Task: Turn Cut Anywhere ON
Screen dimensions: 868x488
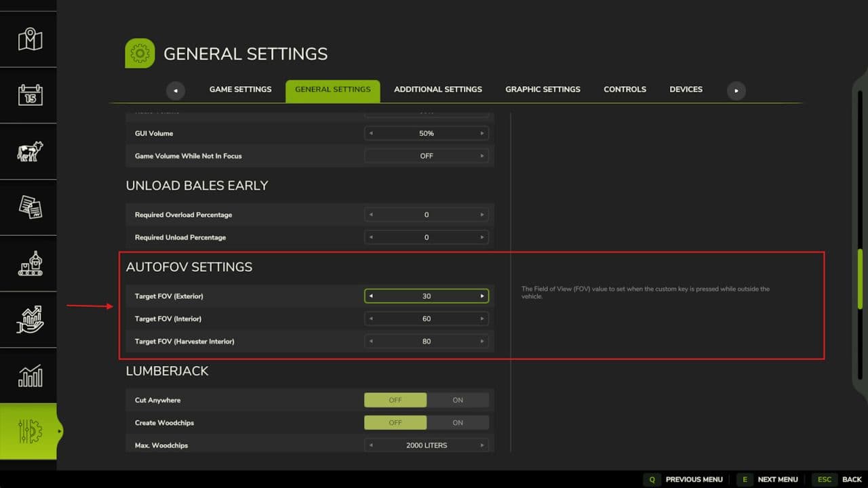Action: tap(458, 400)
